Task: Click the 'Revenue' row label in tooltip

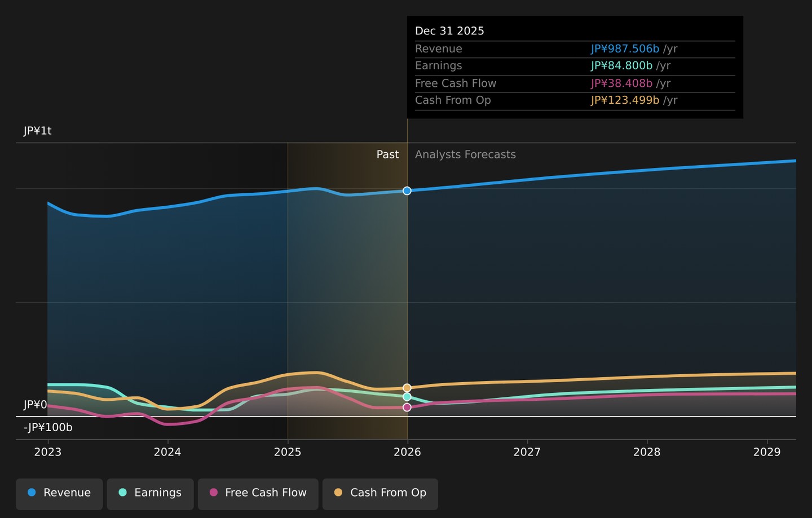Action: pos(439,49)
